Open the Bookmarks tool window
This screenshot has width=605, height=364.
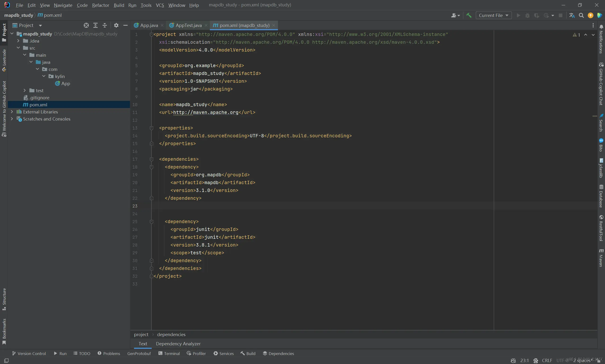point(4,331)
